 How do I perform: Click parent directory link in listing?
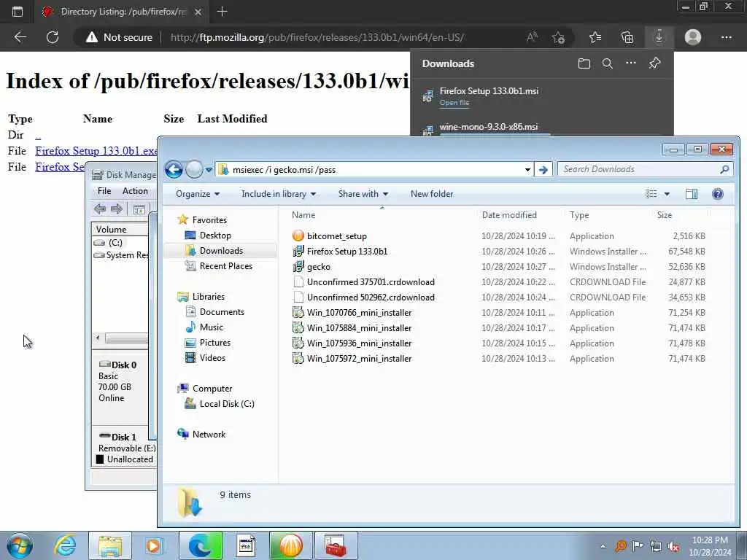point(38,135)
